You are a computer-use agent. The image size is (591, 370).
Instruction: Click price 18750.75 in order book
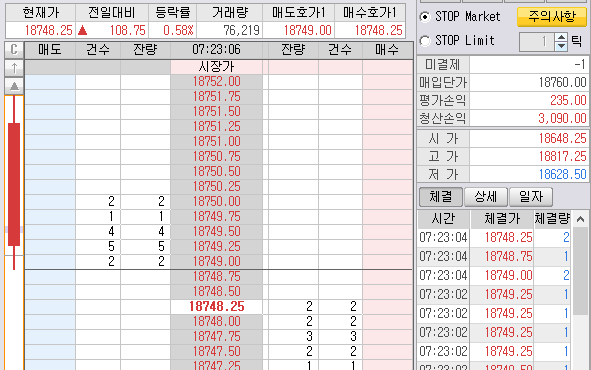pyautogui.click(x=216, y=157)
